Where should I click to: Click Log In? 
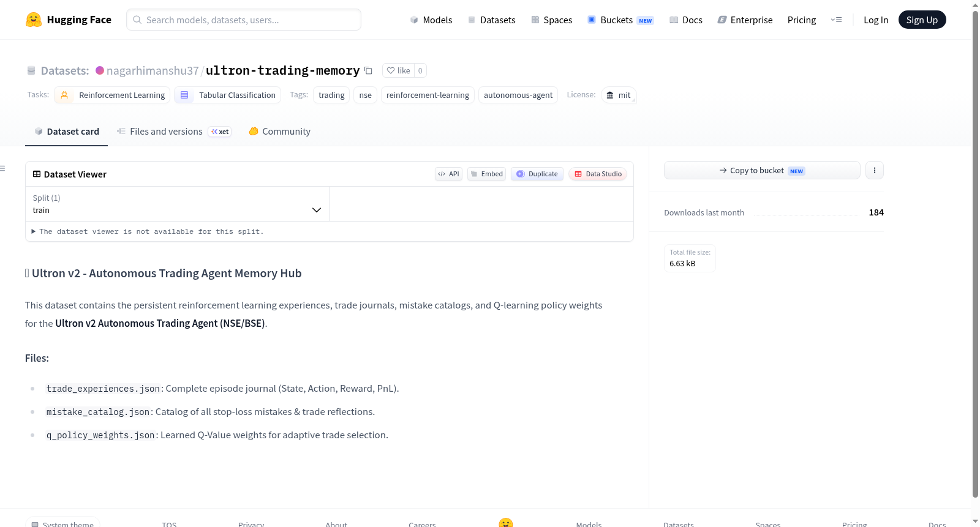876,20
